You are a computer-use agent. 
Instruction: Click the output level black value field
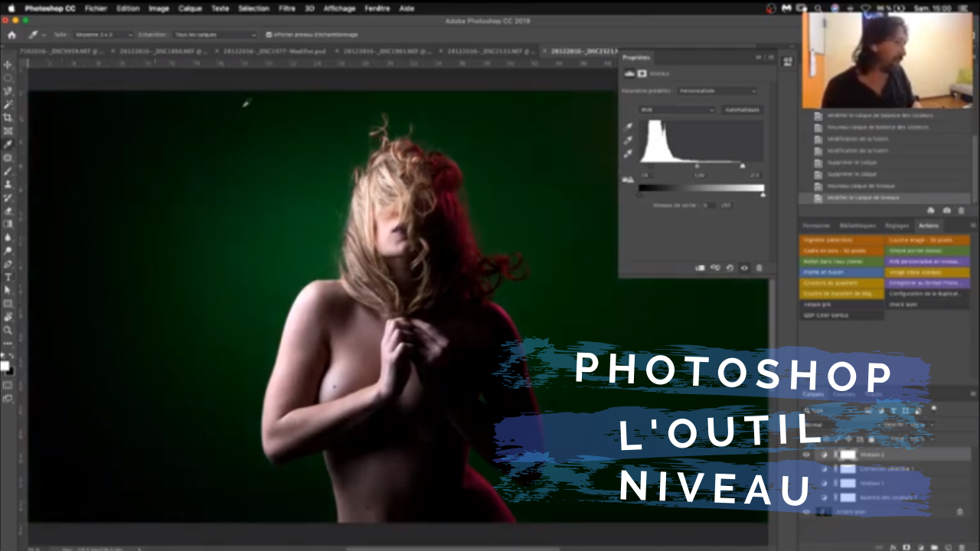708,205
